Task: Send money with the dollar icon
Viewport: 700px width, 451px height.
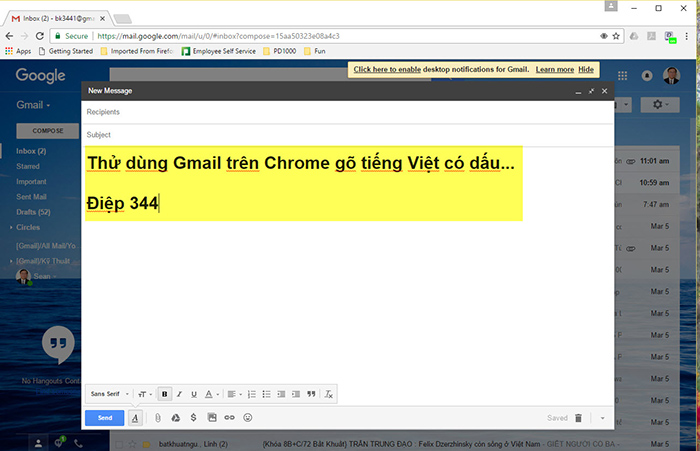Action: (193, 418)
